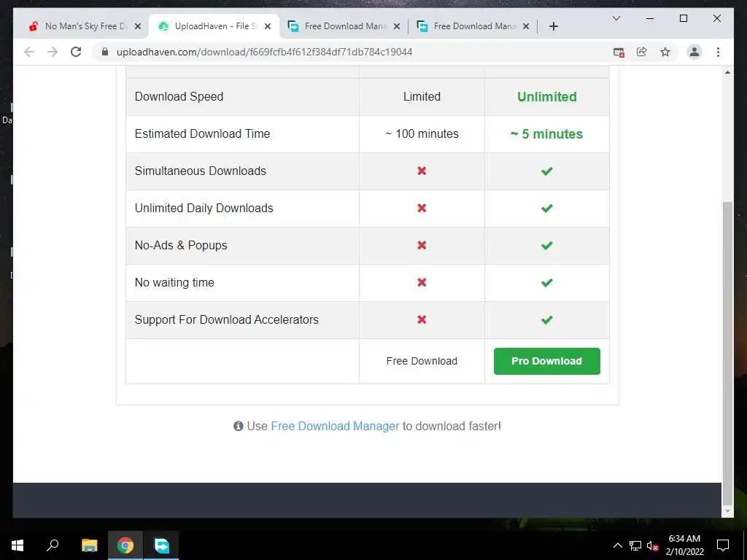Click the red X in Unlimited Daily Downloads row
This screenshot has width=747, height=560.
point(422,208)
